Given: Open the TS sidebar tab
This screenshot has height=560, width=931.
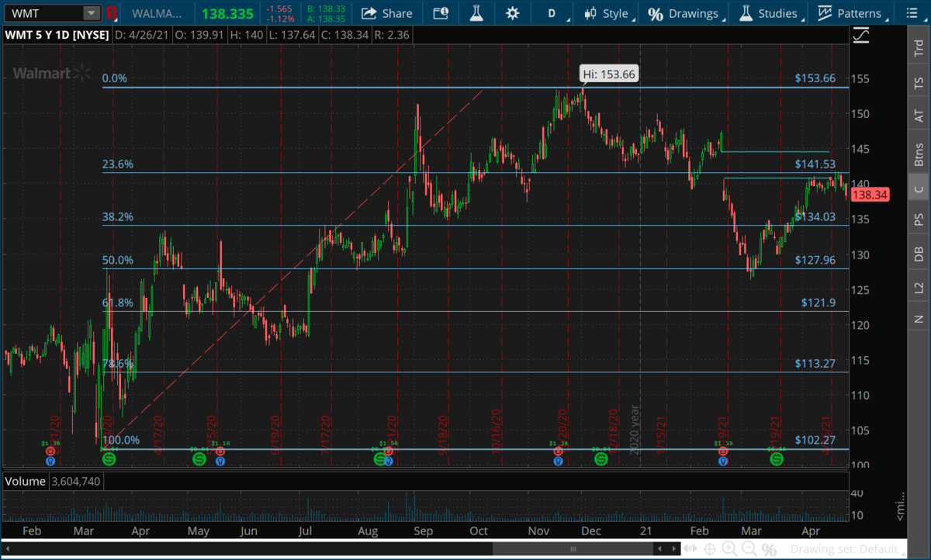Looking at the screenshot, I should click(x=919, y=81).
